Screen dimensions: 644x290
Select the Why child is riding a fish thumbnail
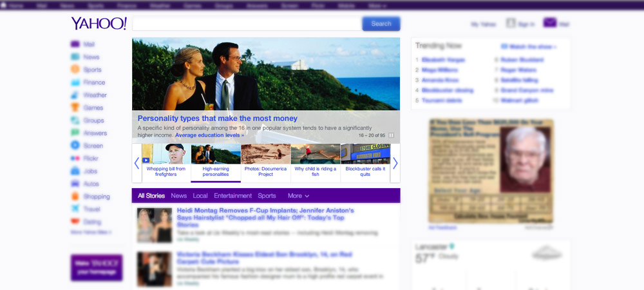pos(316,163)
